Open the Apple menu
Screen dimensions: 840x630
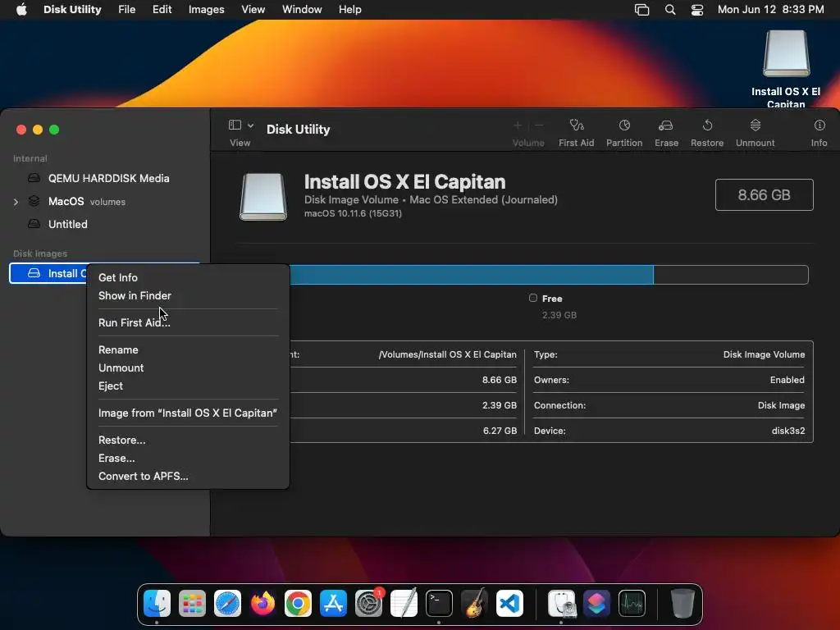(21, 10)
